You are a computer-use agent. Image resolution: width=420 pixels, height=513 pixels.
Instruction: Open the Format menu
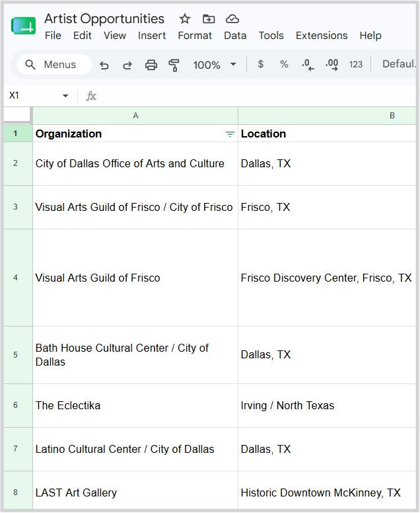point(195,35)
